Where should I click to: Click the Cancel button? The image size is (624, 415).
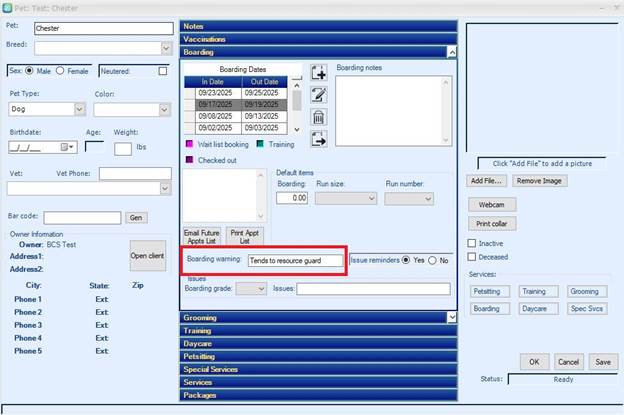pyautogui.click(x=569, y=362)
